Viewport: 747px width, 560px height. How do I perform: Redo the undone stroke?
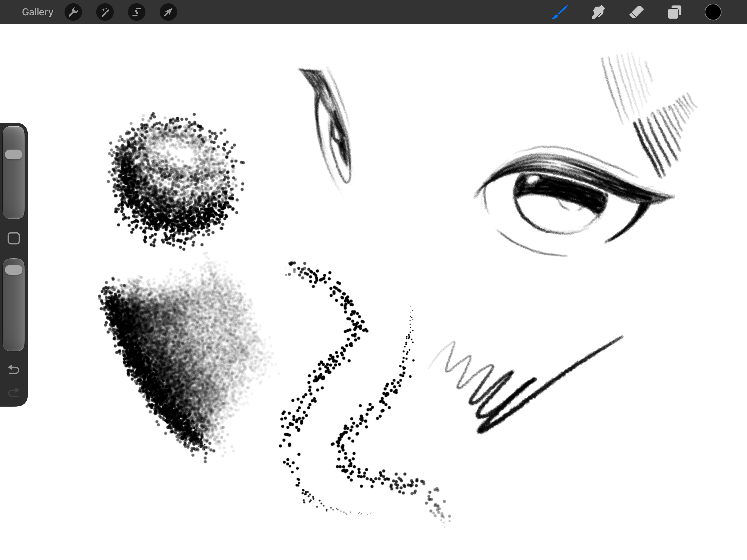[14, 392]
